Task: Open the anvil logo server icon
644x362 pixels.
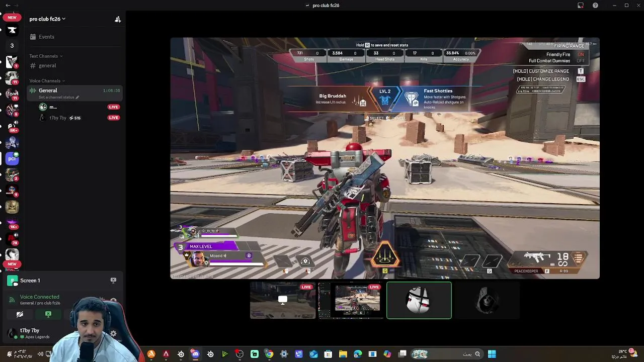Action: pyautogui.click(x=12, y=31)
